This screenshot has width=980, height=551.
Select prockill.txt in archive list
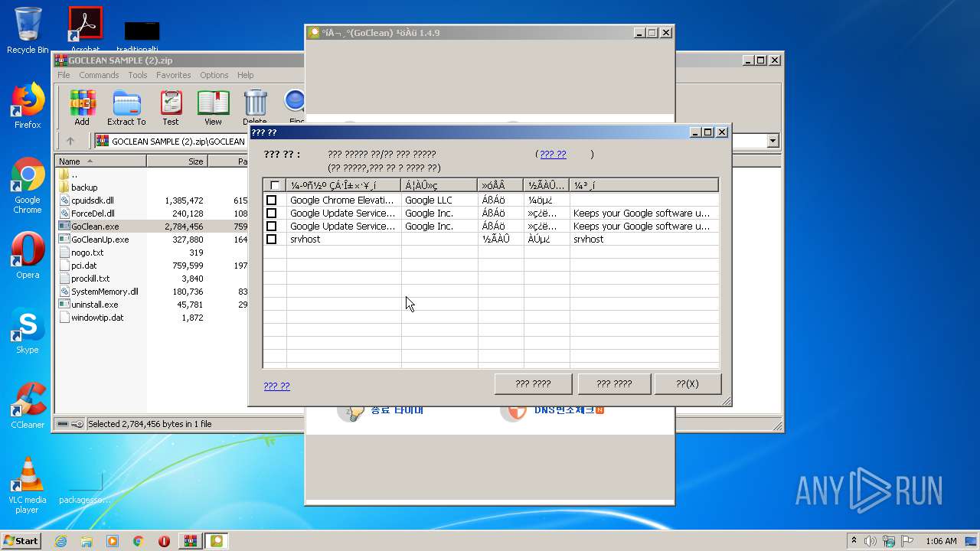tap(90, 279)
